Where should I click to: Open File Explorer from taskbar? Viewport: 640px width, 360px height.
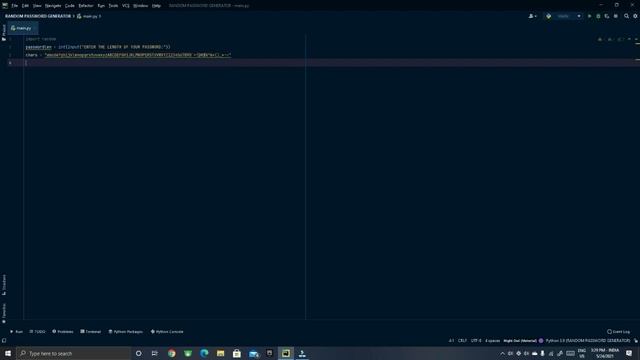point(220,353)
